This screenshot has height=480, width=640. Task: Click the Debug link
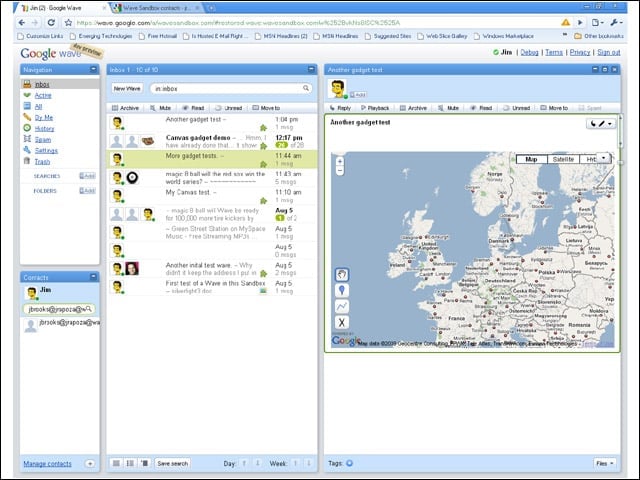tap(529, 52)
